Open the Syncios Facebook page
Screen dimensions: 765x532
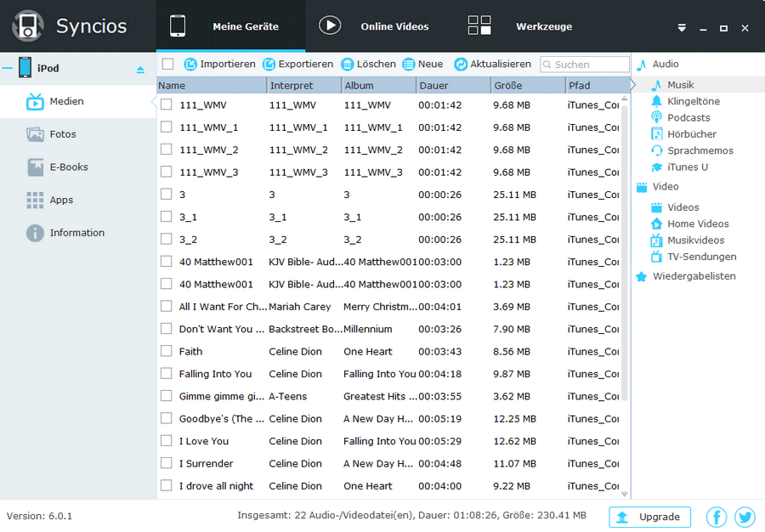pyautogui.click(x=717, y=517)
